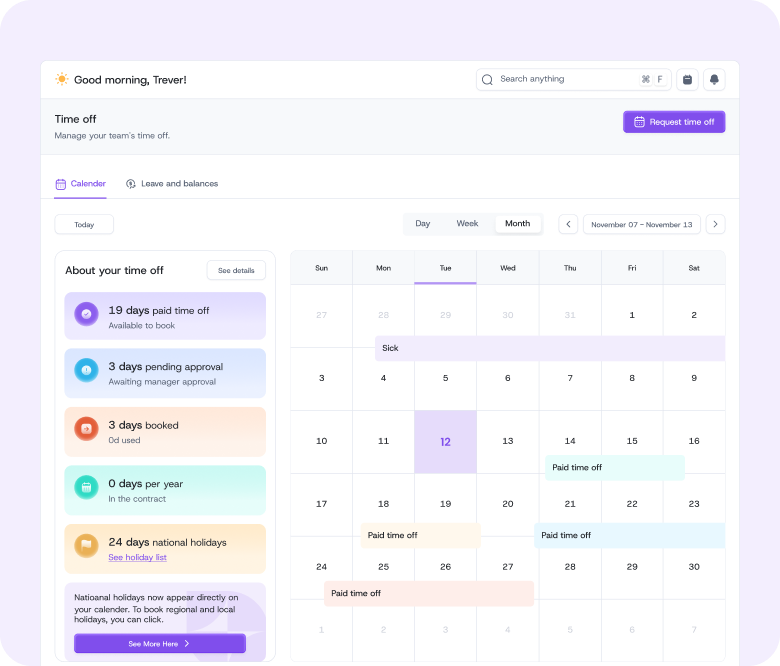The width and height of the screenshot is (780, 666).
Task: Open the November 07 – November 13 date range
Action: click(x=642, y=225)
